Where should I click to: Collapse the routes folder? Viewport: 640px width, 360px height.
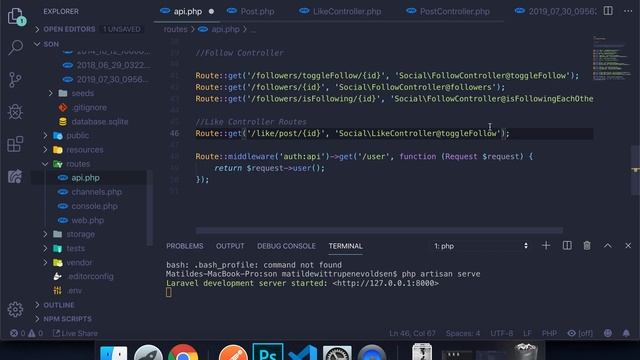45,164
